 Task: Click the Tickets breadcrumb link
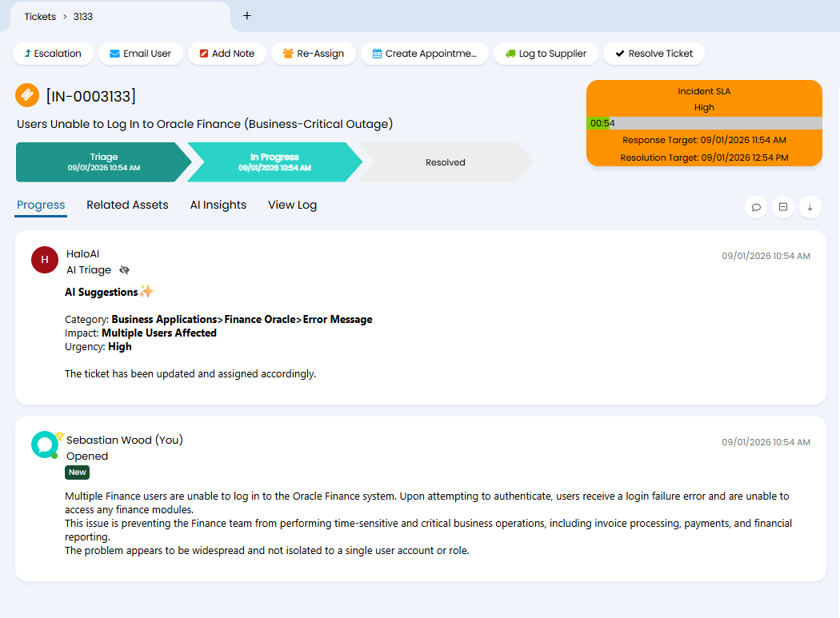tap(40, 16)
